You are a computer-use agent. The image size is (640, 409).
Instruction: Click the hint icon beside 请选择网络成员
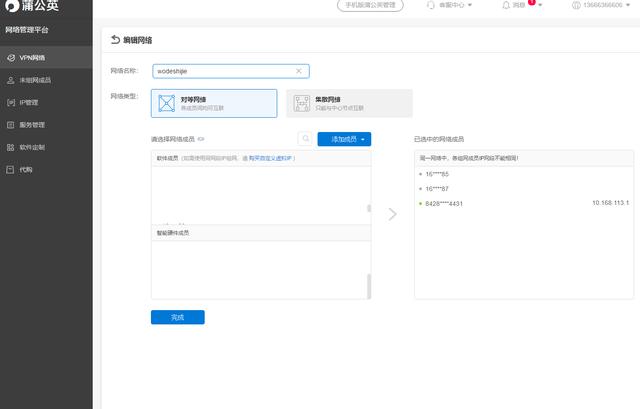click(201, 139)
